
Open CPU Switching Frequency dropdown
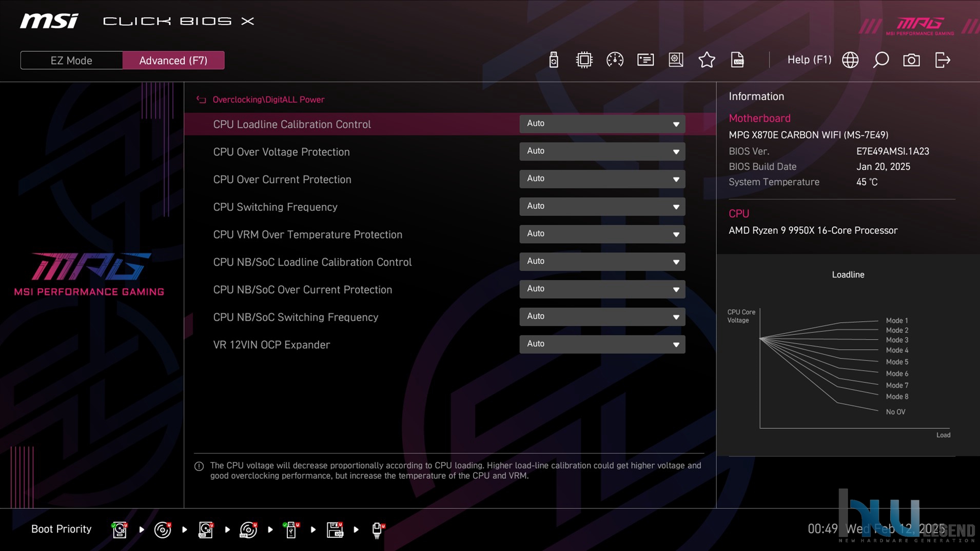click(x=602, y=207)
